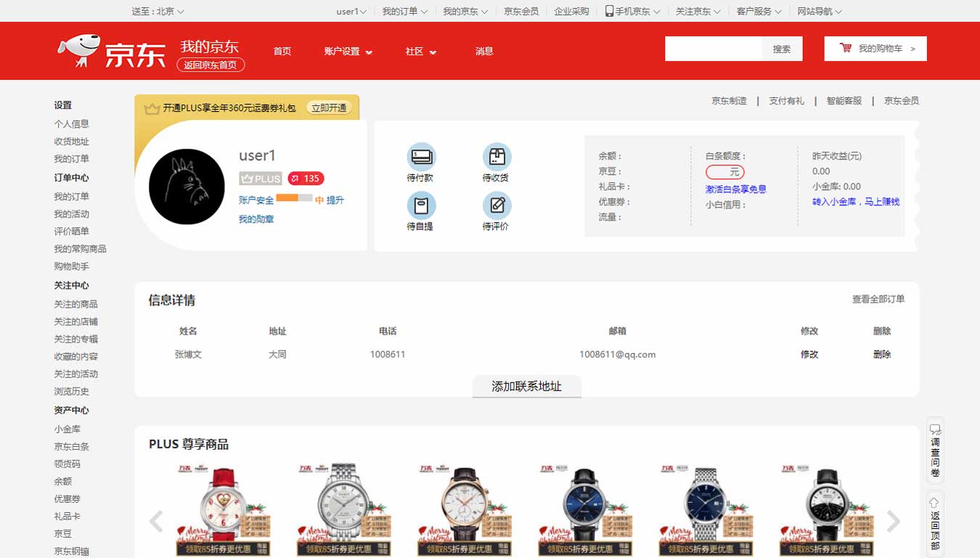980x558 pixels.
Task: Open 收货地址 in left sidebar
Action: [71, 141]
